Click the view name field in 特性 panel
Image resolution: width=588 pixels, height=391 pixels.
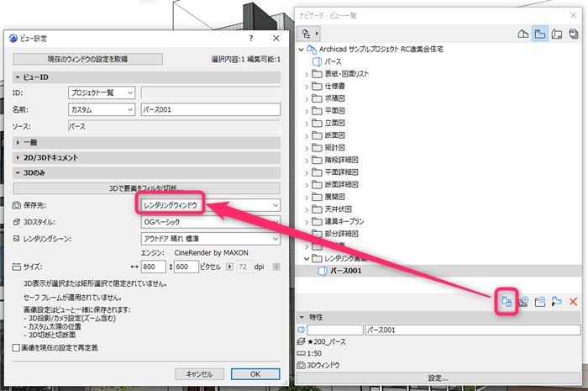(x=473, y=330)
